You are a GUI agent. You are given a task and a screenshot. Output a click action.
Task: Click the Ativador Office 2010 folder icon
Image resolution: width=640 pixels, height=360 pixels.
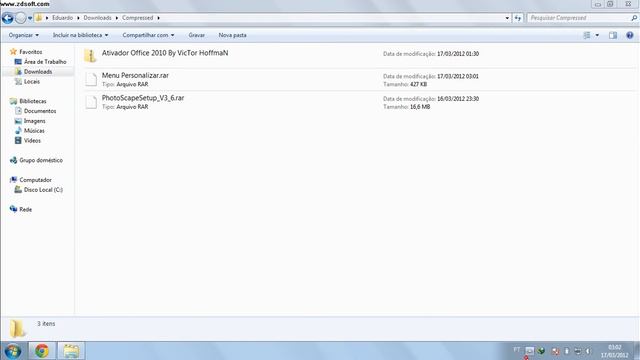pyautogui.click(x=90, y=56)
